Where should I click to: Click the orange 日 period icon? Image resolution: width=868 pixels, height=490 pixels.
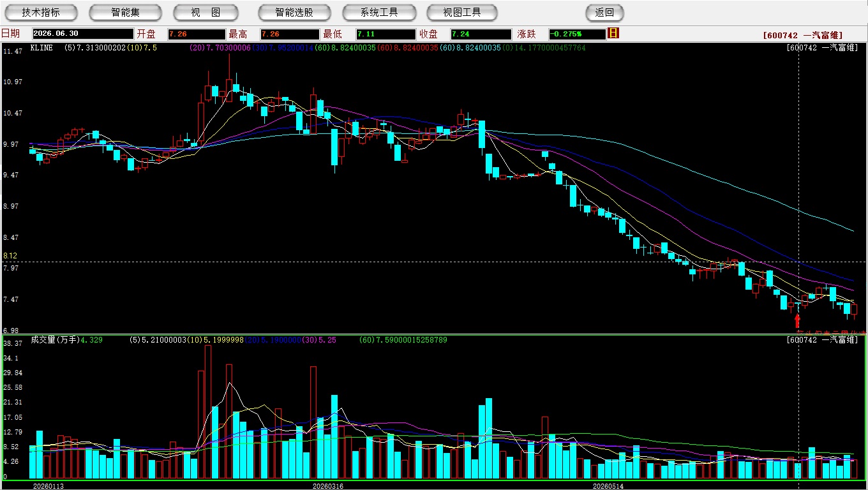coord(613,33)
